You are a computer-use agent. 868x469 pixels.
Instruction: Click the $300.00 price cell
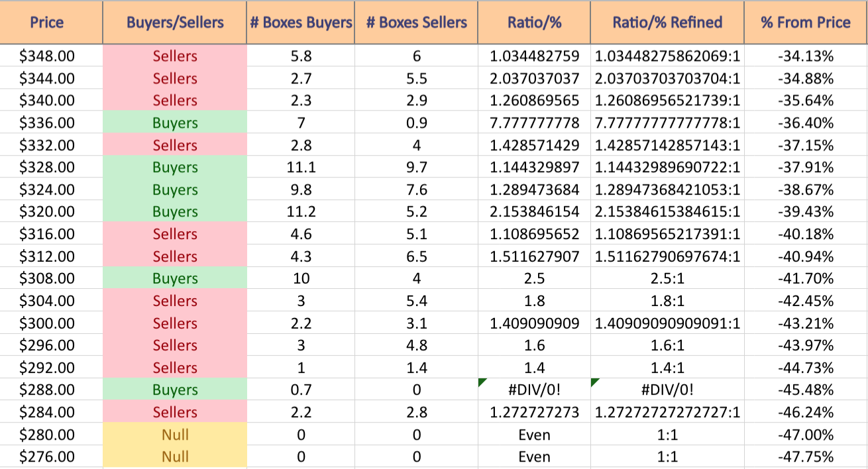click(x=51, y=323)
